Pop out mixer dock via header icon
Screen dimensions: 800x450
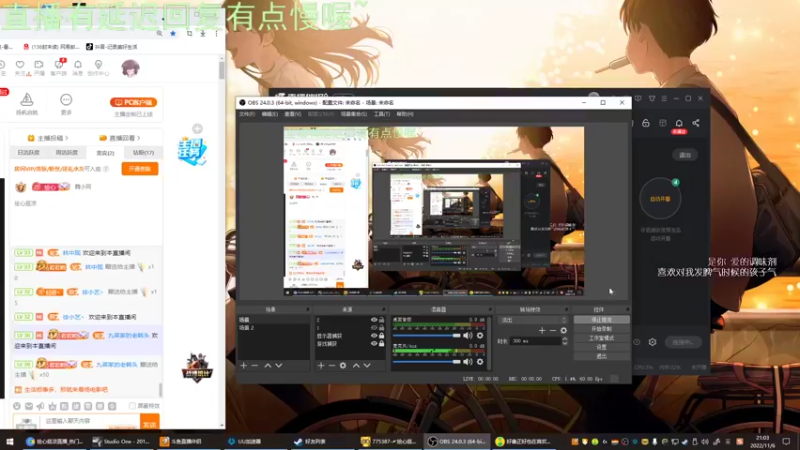[490, 309]
